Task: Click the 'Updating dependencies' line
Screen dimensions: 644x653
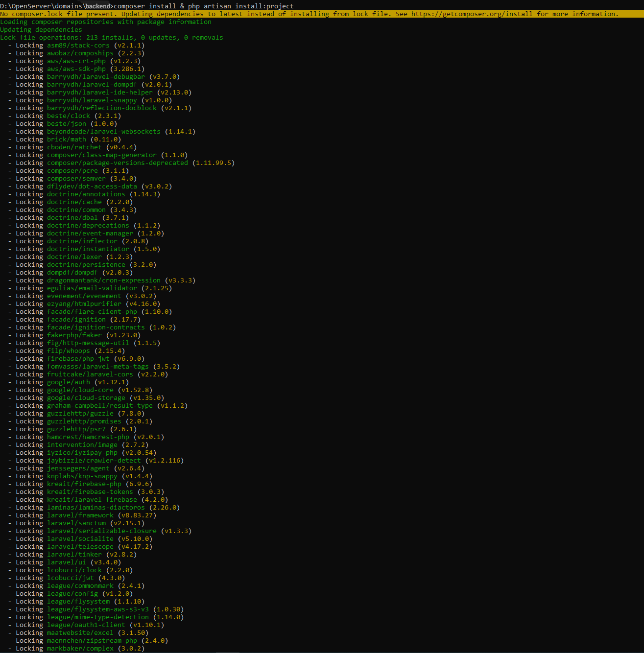Action: [x=41, y=30]
